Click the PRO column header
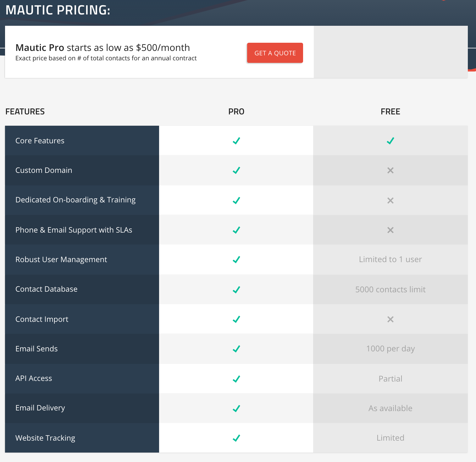Screen dimensions: 476x462 [x=236, y=112]
